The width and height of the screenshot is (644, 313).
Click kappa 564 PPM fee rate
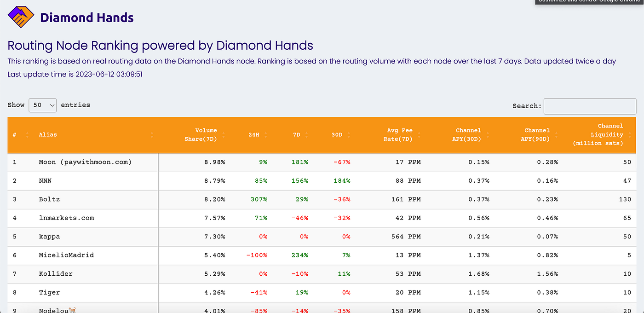pyautogui.click(x=406, y=237)
